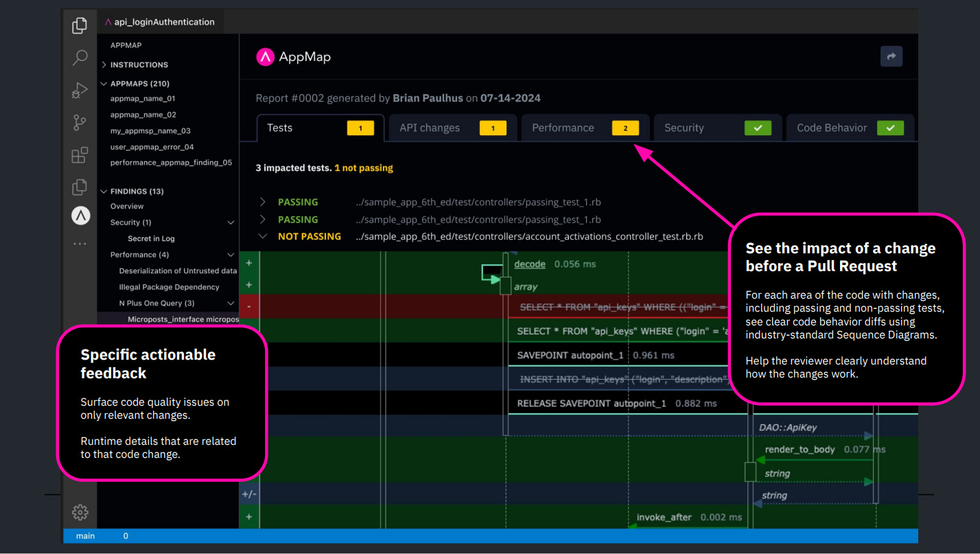Open account_activations_controller_test.rb.rb file path
The width and height of the screenshot is (980, 554).
coord(529,237)
